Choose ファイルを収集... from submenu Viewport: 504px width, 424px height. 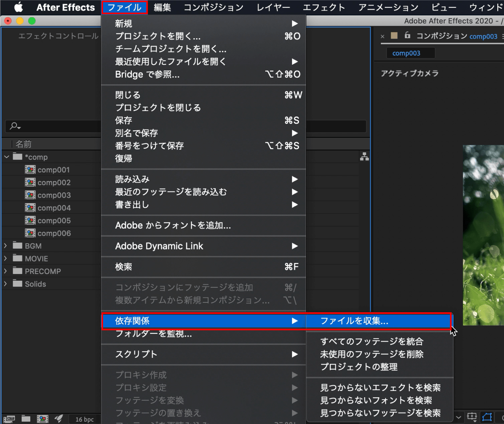tap(380, 321)
